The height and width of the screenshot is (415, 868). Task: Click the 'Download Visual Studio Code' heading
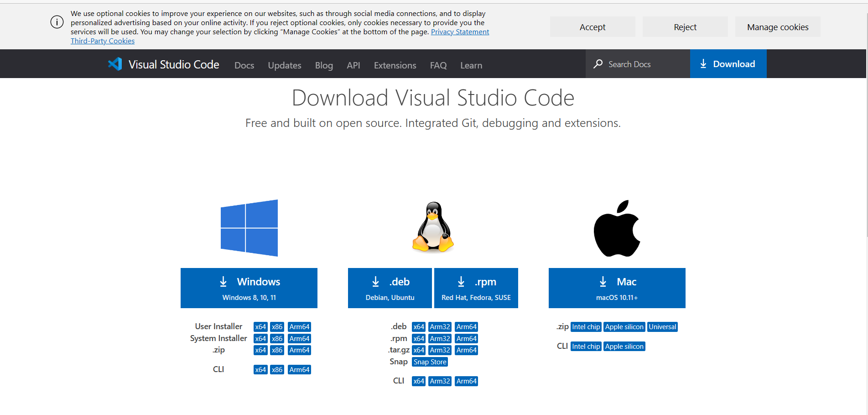(433, 98)
